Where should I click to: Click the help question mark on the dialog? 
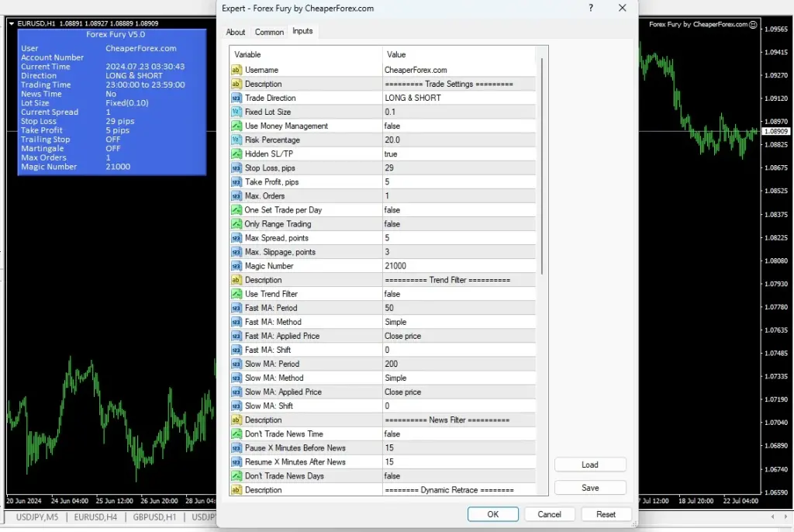590,8
